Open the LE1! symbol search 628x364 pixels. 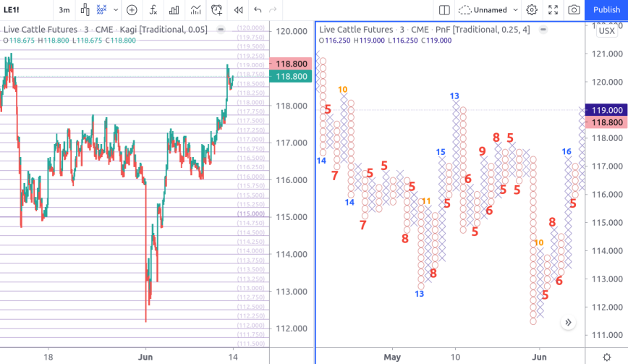(x=12, y=10)
